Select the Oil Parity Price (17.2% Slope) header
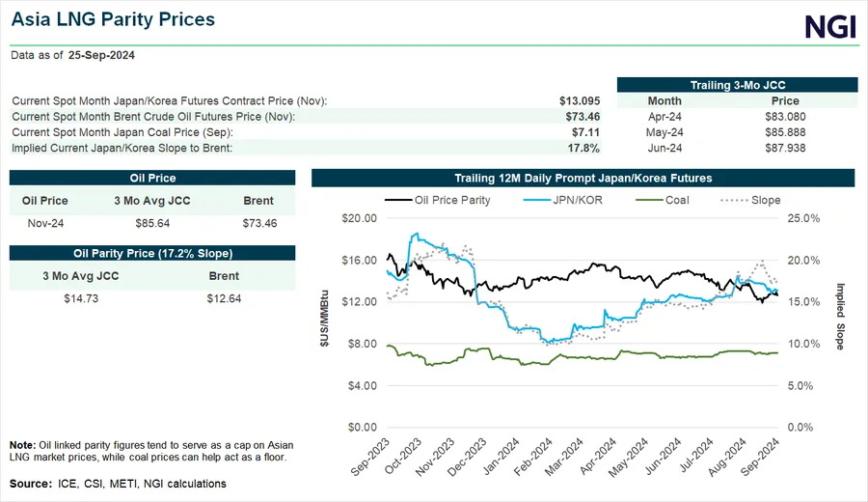The width and height of the screenshot is (868, 502). (x=151, y=253)
